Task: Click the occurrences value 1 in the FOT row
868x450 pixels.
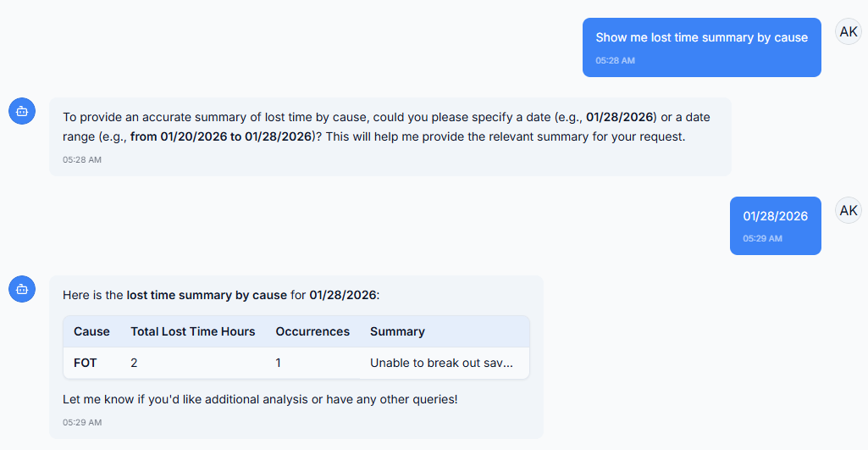Action: [x=279, y=363]
